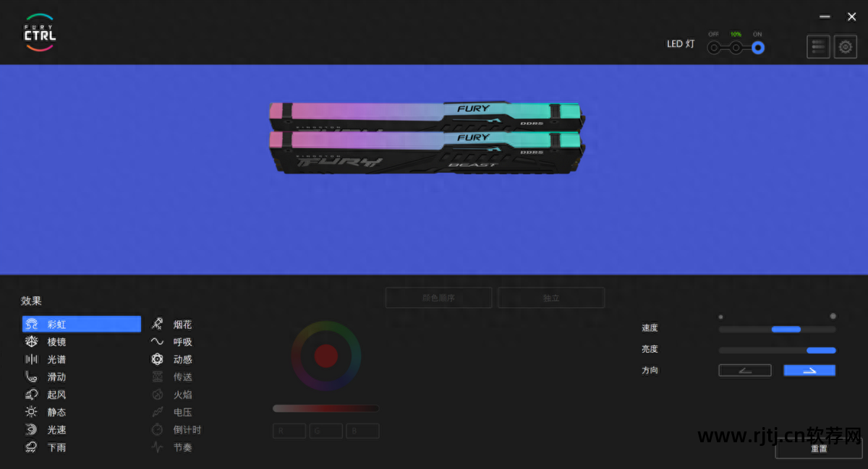The height and width of the screenshot is (469, 868).
Task: Select the front memory module labeled BEAST
Action: click(427, 153)
